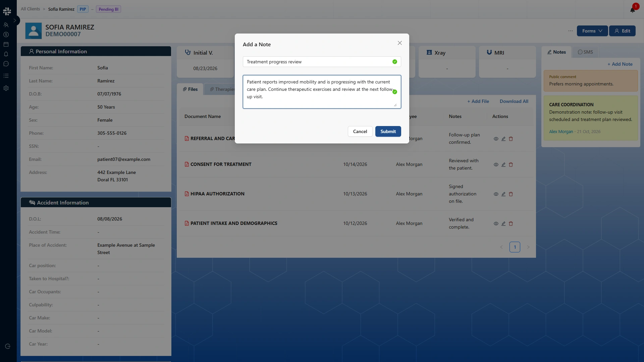Image resolution: width=644 pixels, height=362 pixels.
Task: Select page 1 in the pagination
Action: click(x=515, y=247)
